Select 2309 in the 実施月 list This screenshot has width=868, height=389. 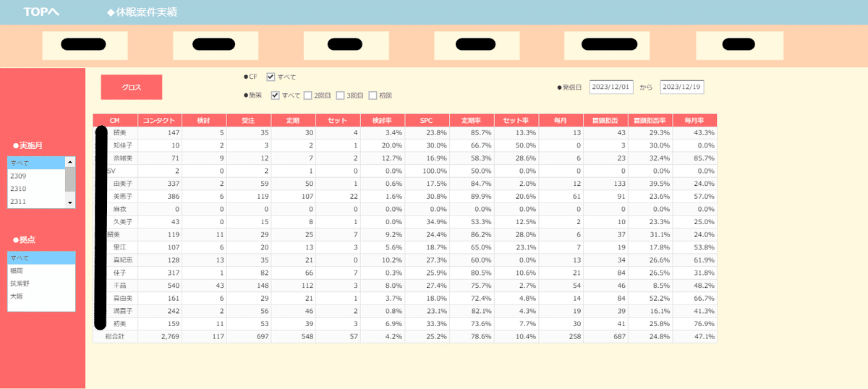(x=36, y=175)
